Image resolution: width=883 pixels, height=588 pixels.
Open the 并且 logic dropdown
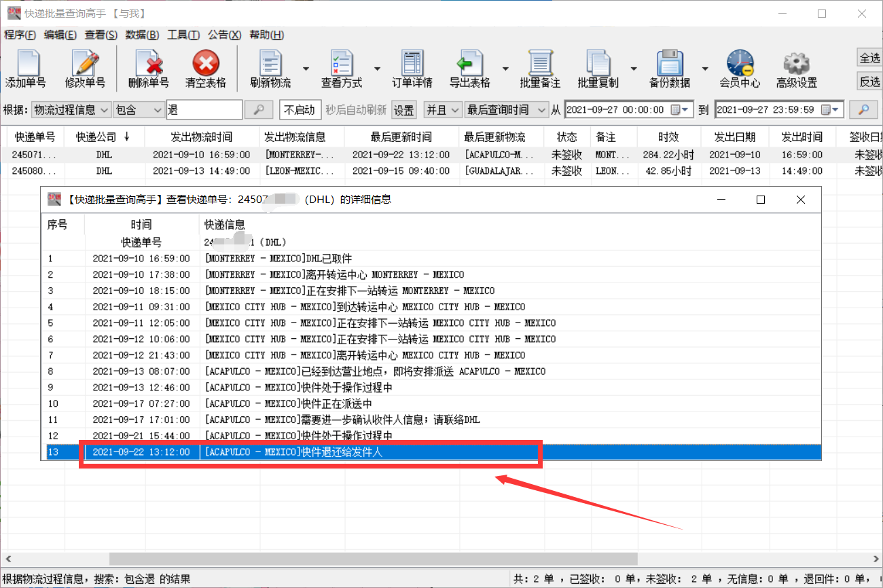tap(443, 109)
